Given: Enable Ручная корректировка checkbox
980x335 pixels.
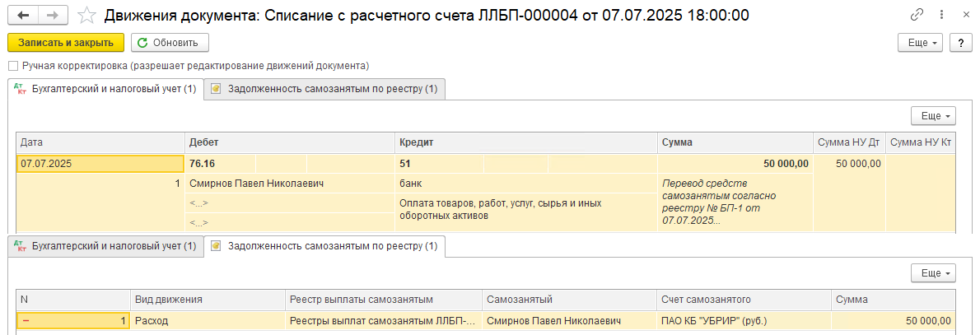Looking at the screenshot, I should (13, 66).
